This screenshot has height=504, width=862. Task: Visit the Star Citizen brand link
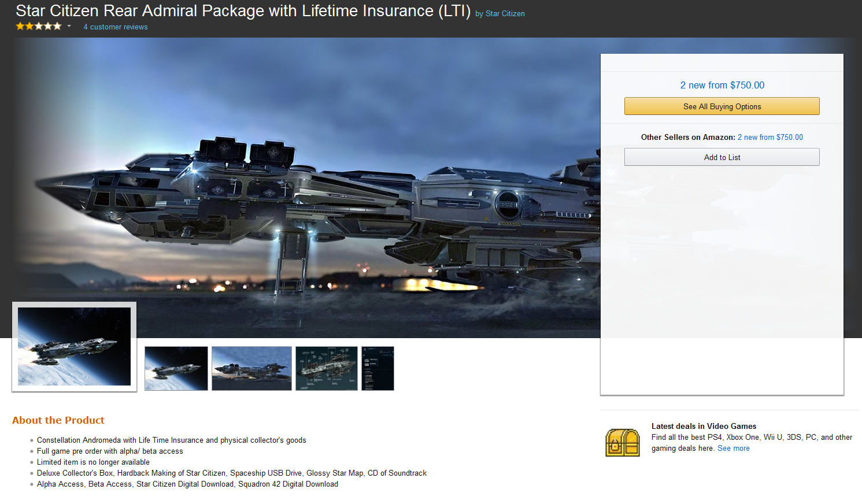(505, 14)
